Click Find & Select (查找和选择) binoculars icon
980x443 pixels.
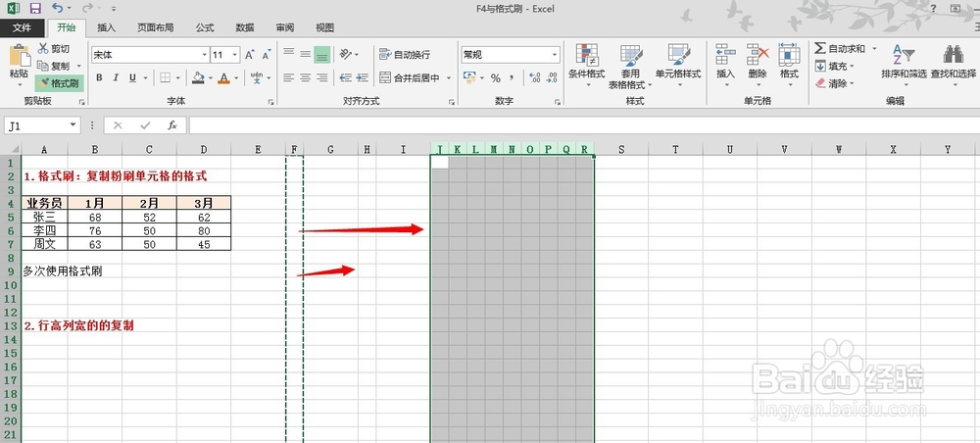[954, 54]
